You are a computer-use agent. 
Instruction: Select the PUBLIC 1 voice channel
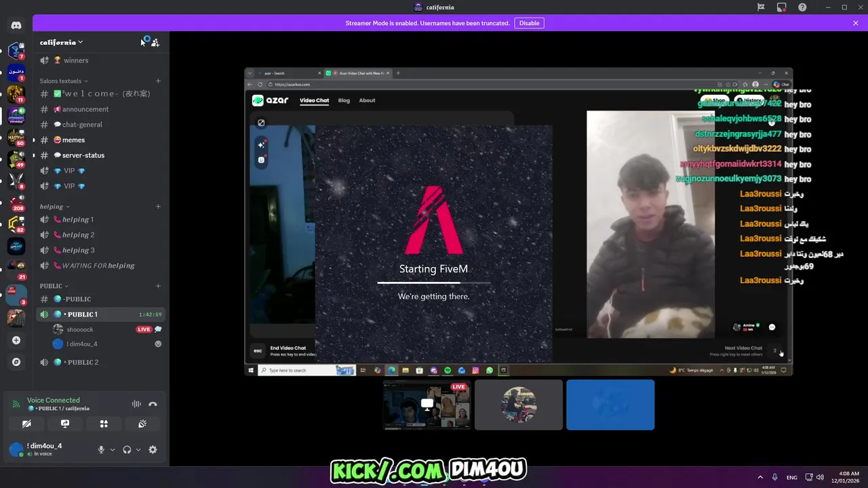(100, 314)
